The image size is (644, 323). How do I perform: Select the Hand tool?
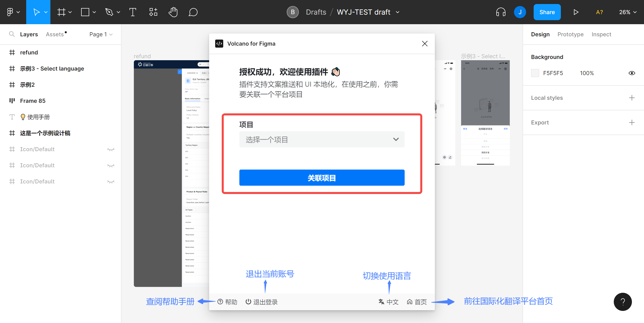point(173,12)
